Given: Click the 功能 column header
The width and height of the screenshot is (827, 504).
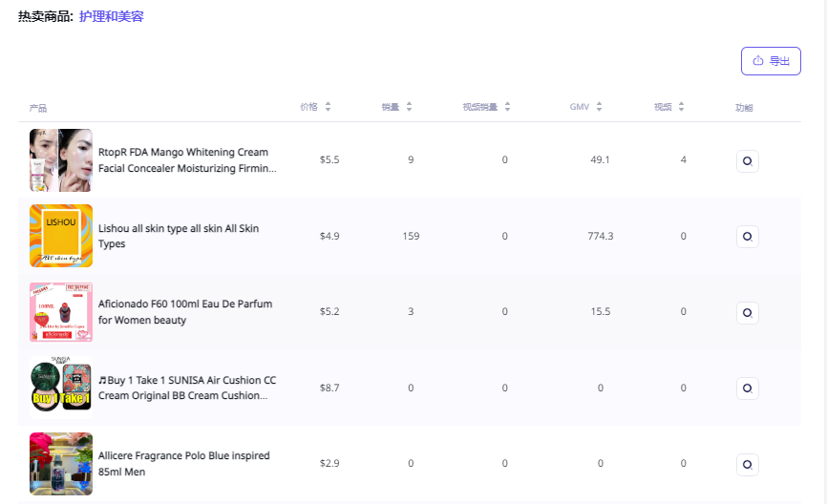Looking at the screenshot, I should (x=744, y=108).
